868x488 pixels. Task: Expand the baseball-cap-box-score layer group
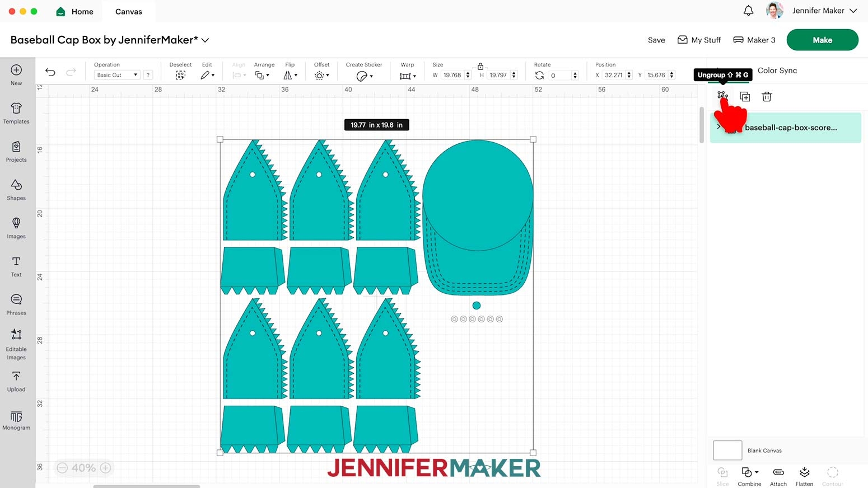pos(718,127)
